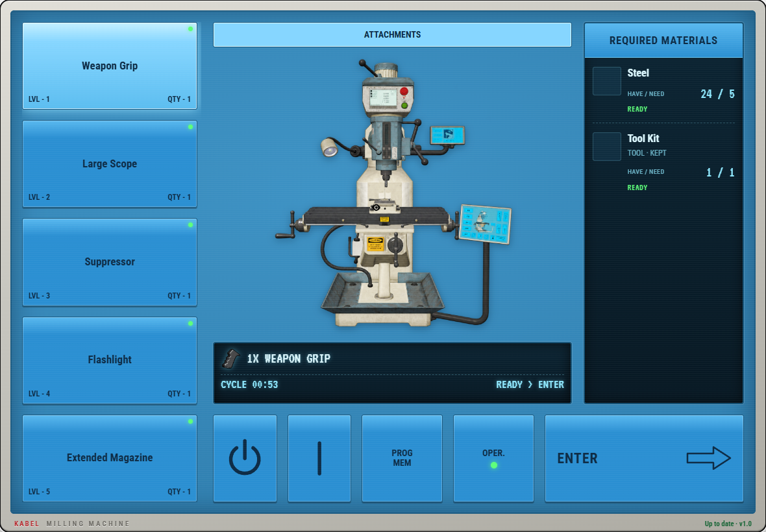
Task: Click the arrow icon on ENTER button
Action: coord(708,458)
